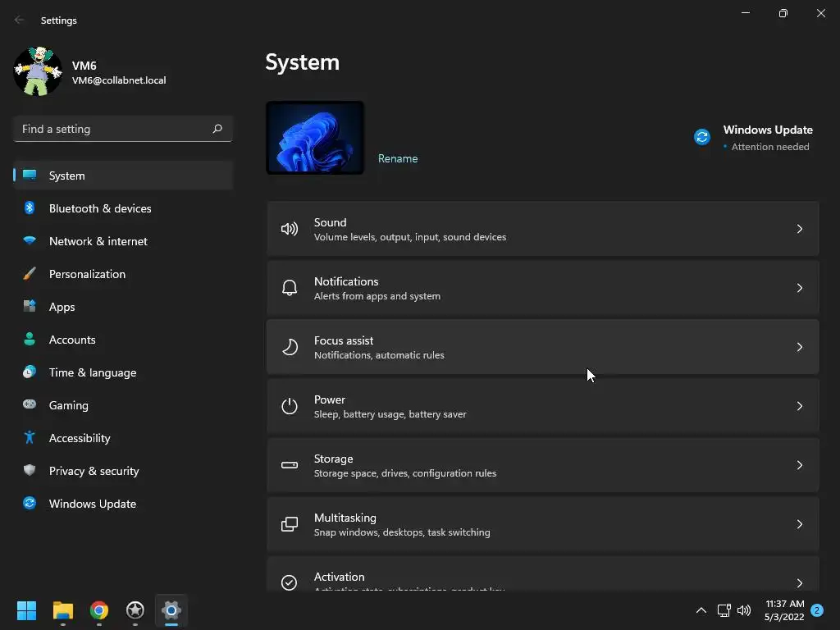Image resolution: width=840 pixels, height=630 pixels.
Task: Open Privacy & security section
Action: click(123, 470)
